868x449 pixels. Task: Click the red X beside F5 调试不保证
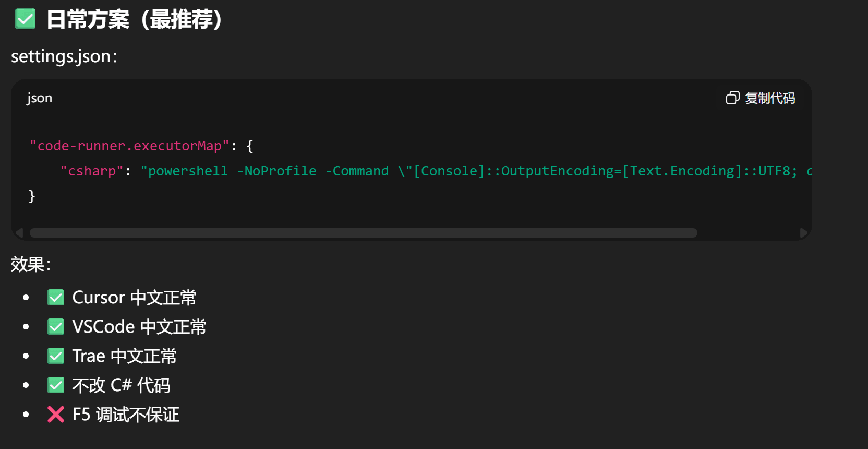coord(56,415)
